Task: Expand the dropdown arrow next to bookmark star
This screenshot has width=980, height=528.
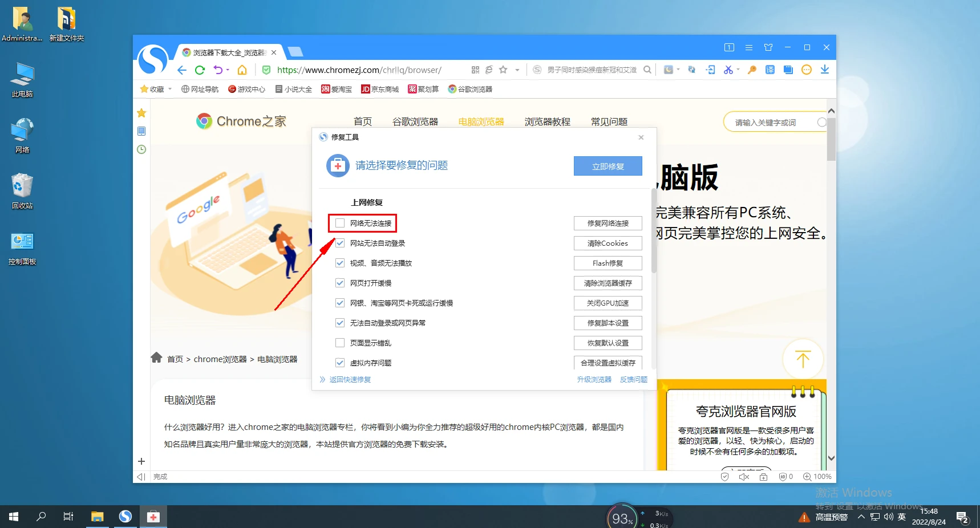Action: point(517,70)
